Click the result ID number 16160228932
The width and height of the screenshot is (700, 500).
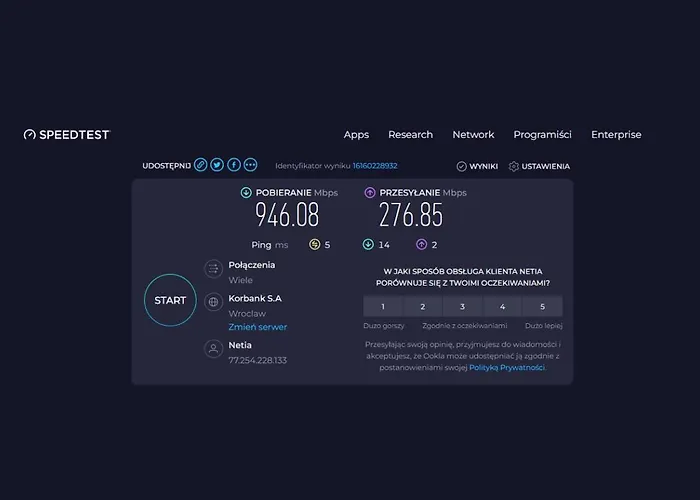[375, 166]
